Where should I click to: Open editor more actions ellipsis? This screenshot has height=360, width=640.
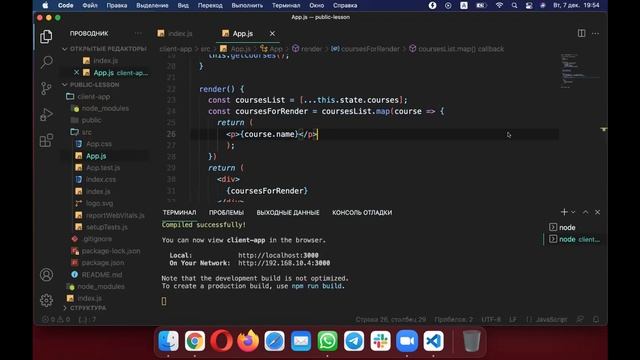coord(596,33)
